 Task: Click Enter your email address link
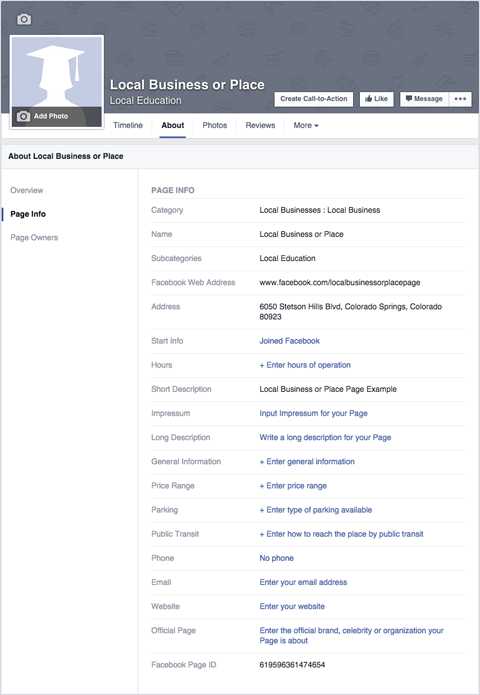pyautogui.click(x=303, y=582)
